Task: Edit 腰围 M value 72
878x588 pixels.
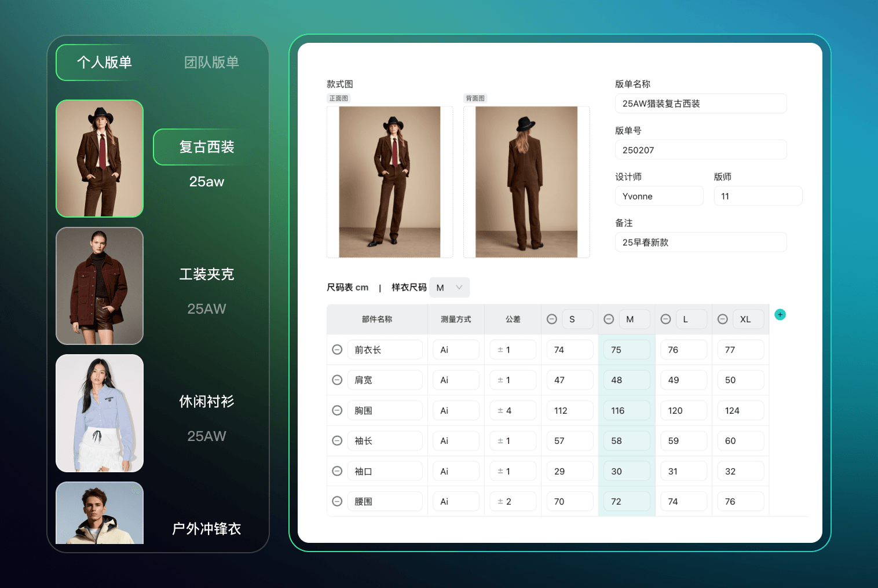Action: pyautogui.click(x=627, y=501)
